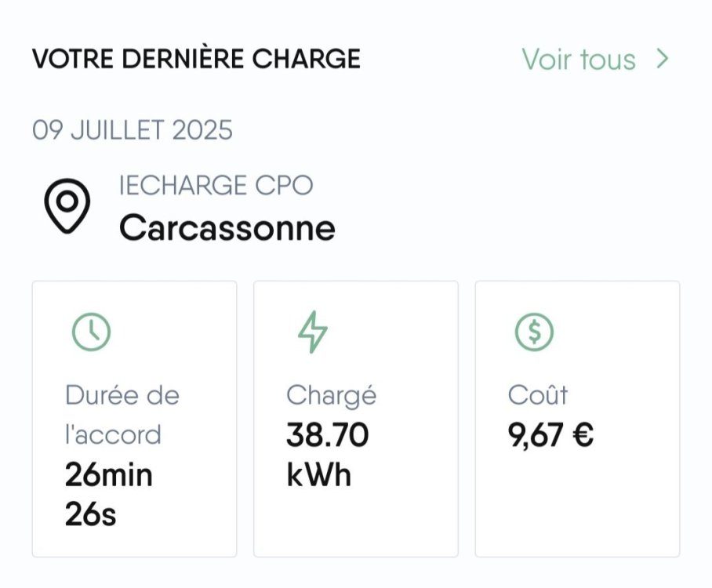Open the Durée de l'accord card

click(134, 419)
